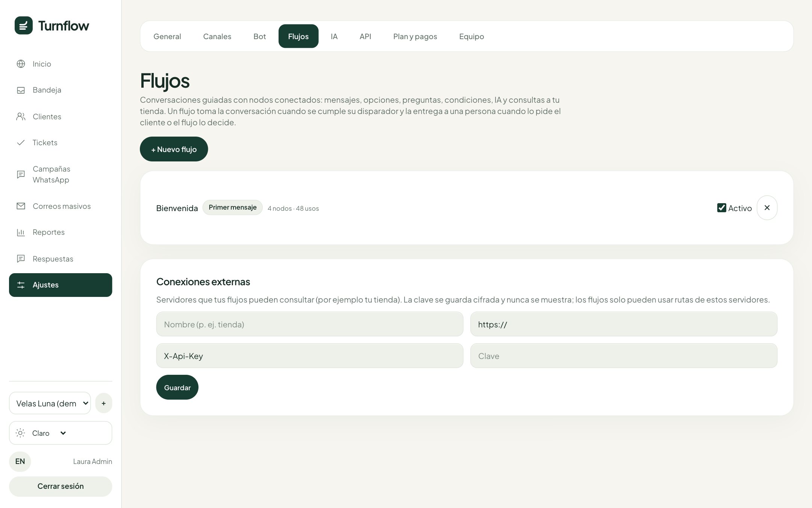The image size is (812, 508).
Task: Click the Primer mensaje trigger badge
Action: point(233,207)
